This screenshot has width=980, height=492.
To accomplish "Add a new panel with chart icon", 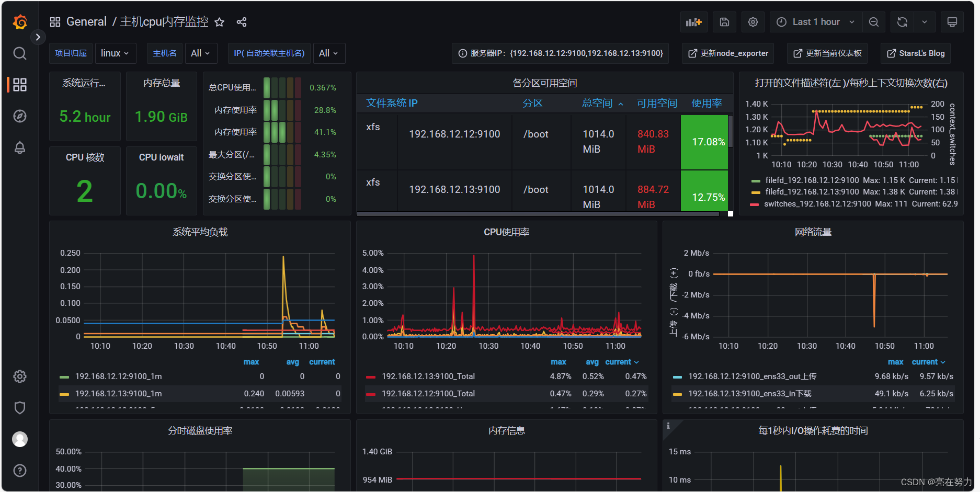I will [x=694, y=22].
